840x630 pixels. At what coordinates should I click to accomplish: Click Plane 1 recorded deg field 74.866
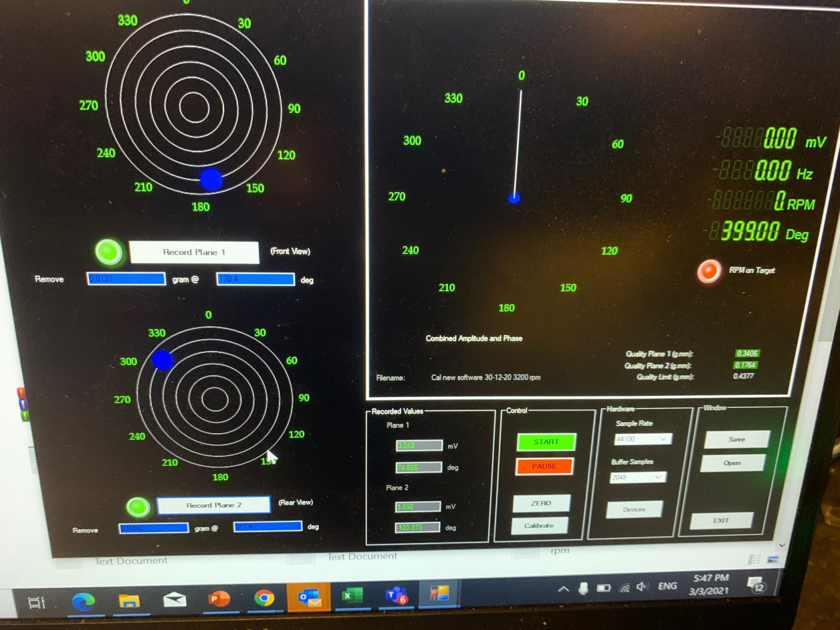click(x=418, y=467)
